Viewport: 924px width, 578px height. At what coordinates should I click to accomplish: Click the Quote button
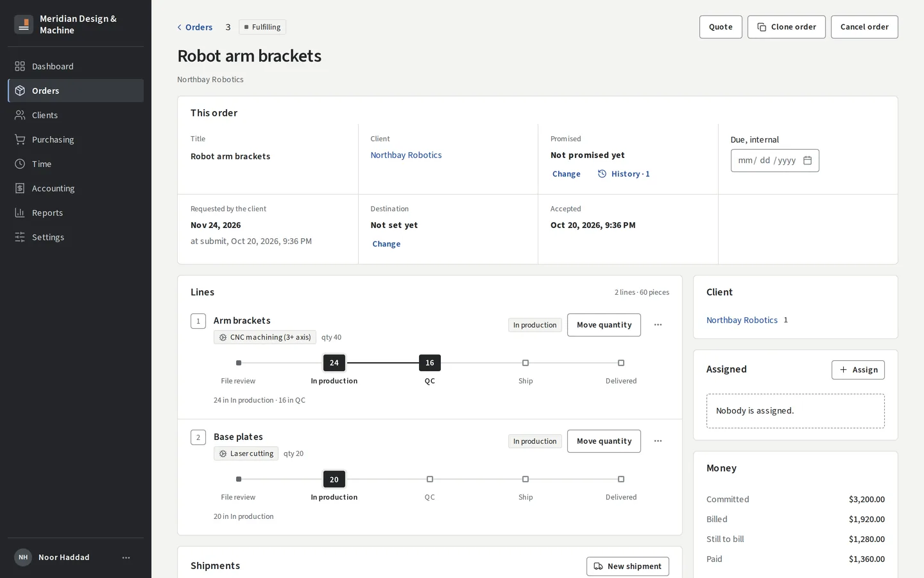pyautogui.click(x=721, y=27)
